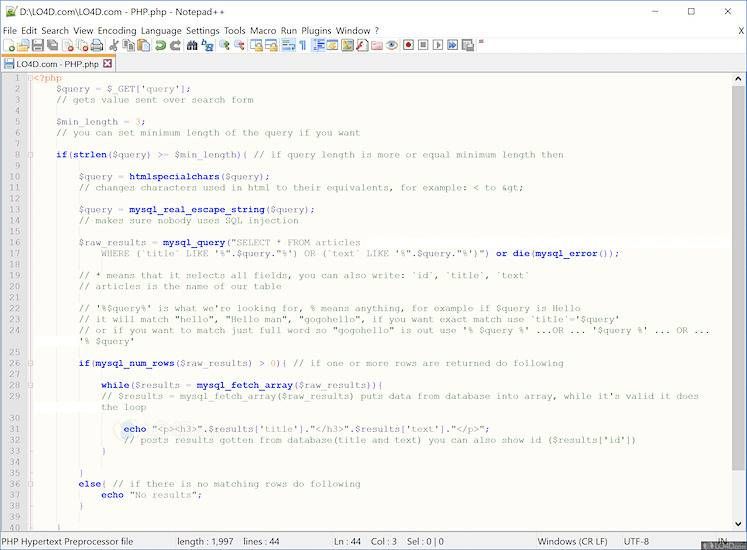Image resolution: width=747 pixels, height=550 pixels.
Task: Open Find with the binoculars icon
Action: pyautogui.click(x=192, y=45)
